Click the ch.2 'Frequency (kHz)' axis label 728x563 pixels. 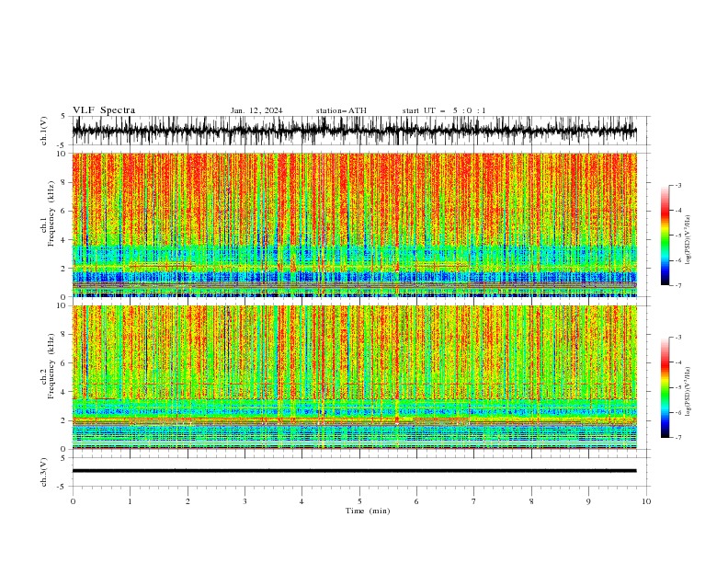(x=51, y=365)
